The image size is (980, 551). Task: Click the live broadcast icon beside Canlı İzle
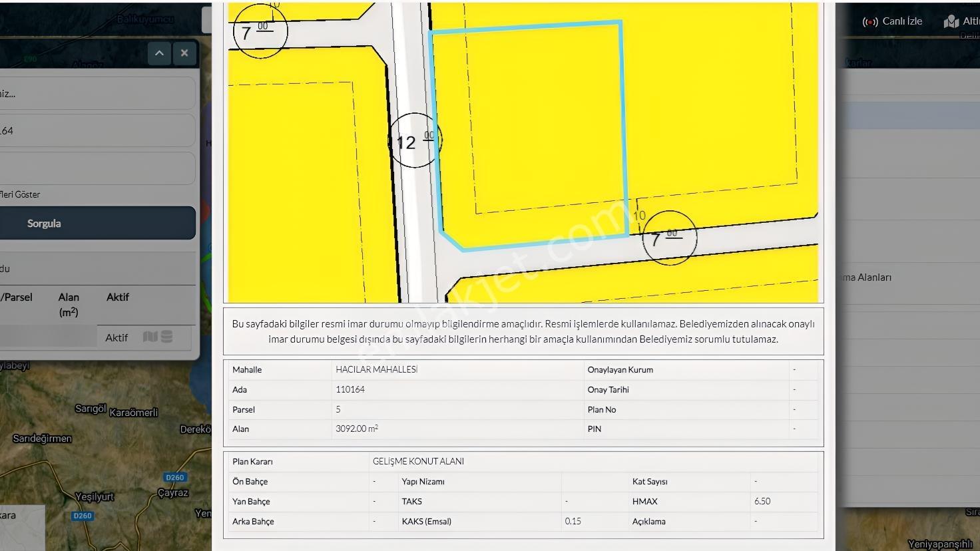click(x=870, y=22)
